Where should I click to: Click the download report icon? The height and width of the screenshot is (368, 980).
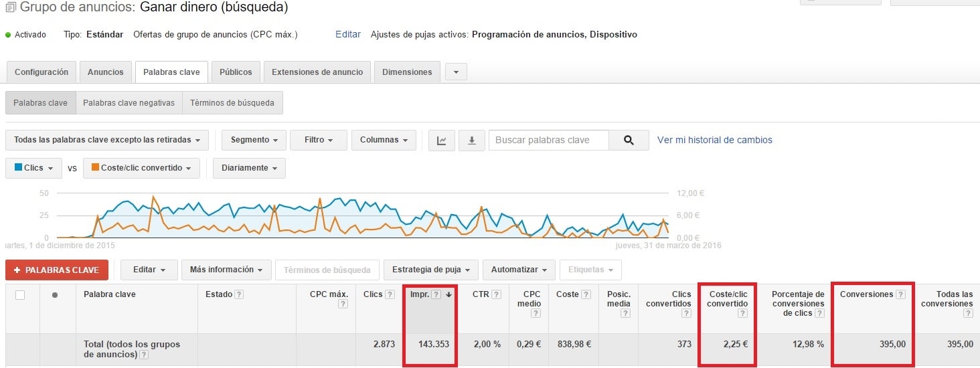pyautogui.click(x=472, y=141)
